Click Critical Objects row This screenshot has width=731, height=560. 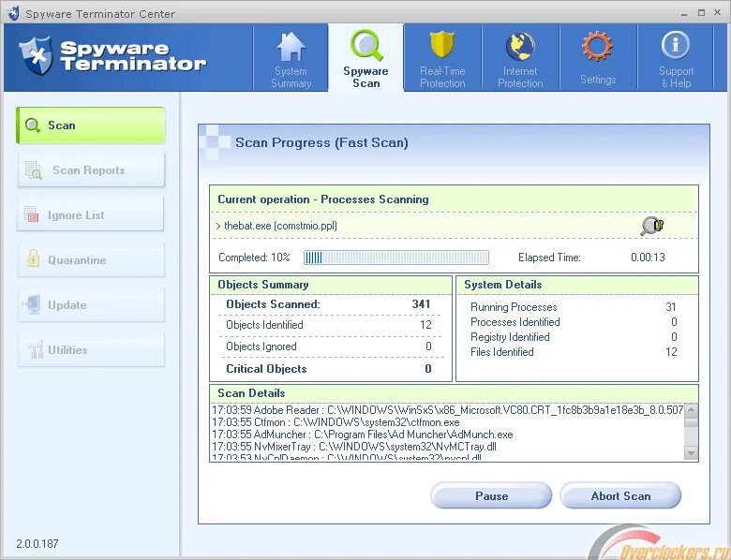[x=329, y=369]
